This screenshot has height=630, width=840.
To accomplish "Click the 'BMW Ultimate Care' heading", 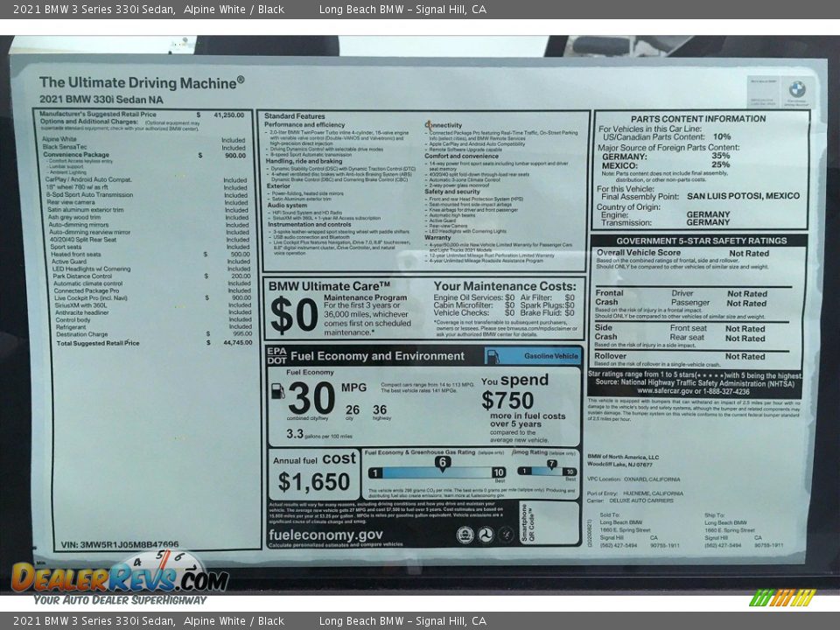I will [329, 286].
